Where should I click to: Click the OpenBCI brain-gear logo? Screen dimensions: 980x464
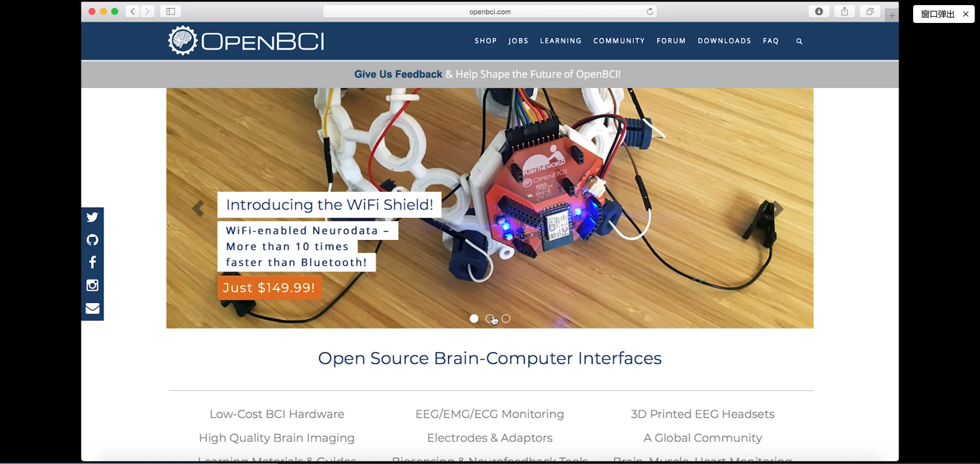click(x=181, y=40)
